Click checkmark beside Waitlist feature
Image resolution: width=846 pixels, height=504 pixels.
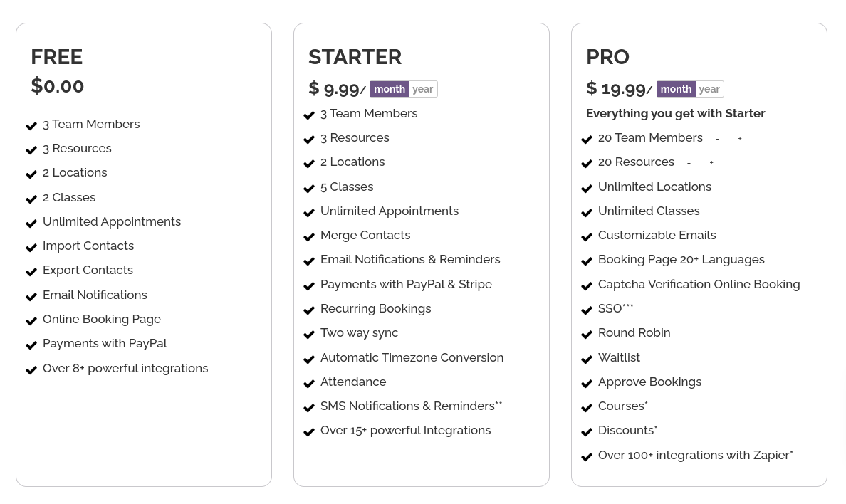587,359
